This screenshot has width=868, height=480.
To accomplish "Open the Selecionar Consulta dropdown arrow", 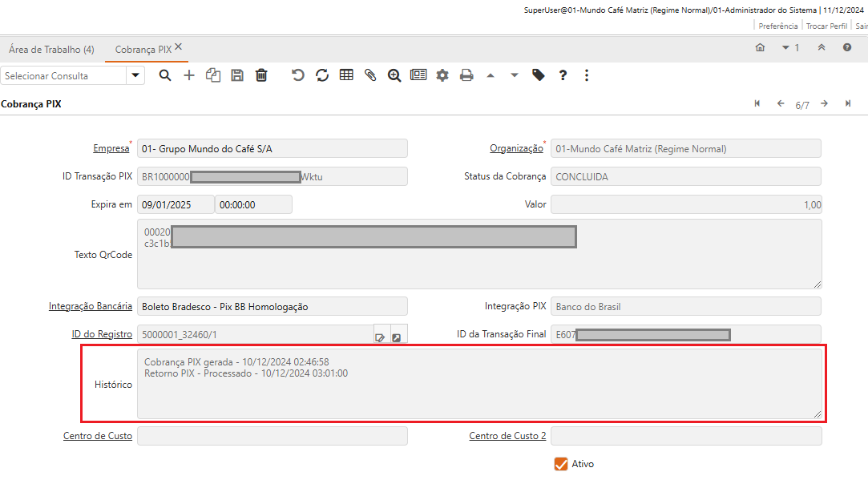I will 135,75.
